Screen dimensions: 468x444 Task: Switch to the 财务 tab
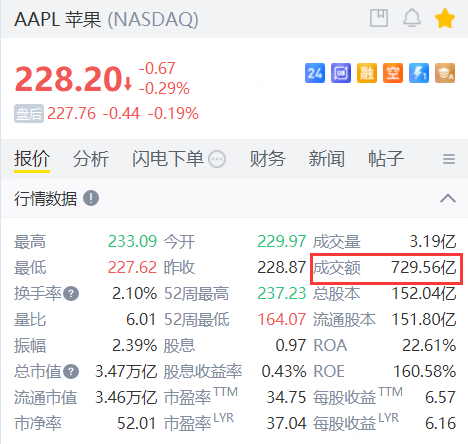(x=268, y=159)
